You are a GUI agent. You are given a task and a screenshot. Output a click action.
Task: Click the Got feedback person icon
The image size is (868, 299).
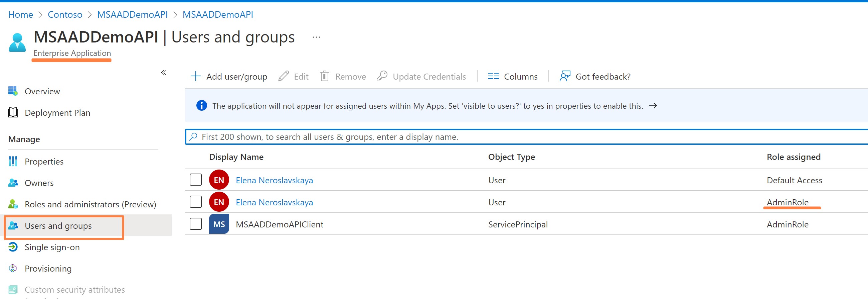point(565,76)
